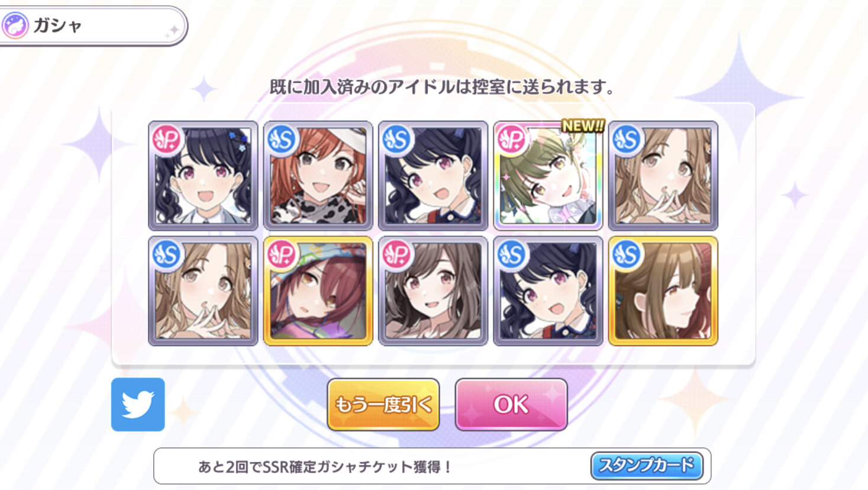Image resolution: width=868 pixels, height=490 pixels.
Task: Select bottom-row dark-haired S idol card
Action: pos(548,291)
